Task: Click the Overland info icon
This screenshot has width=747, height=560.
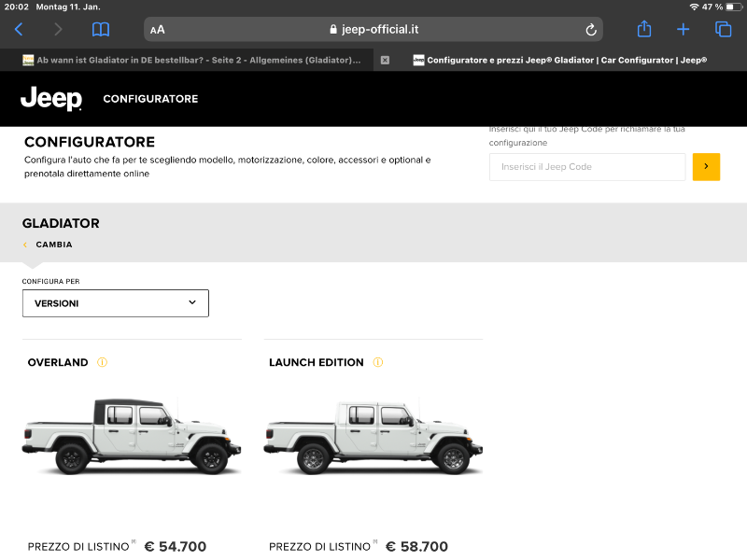Action: [103, 362]
